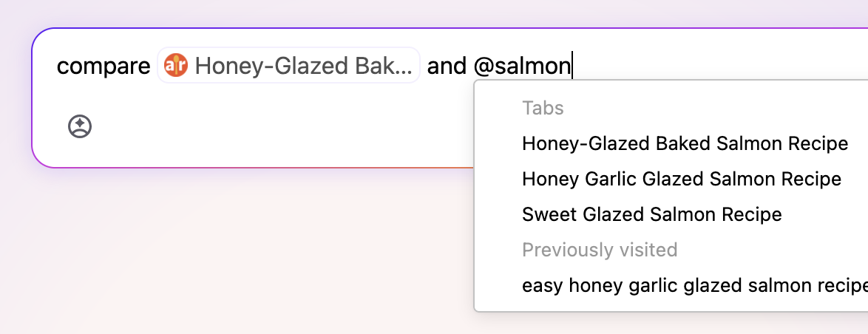The width and height of the screenshot is (868, 334).
Task: Click the blank area above the prompt box
Action: pyautogui.click(x=370, y=13)
